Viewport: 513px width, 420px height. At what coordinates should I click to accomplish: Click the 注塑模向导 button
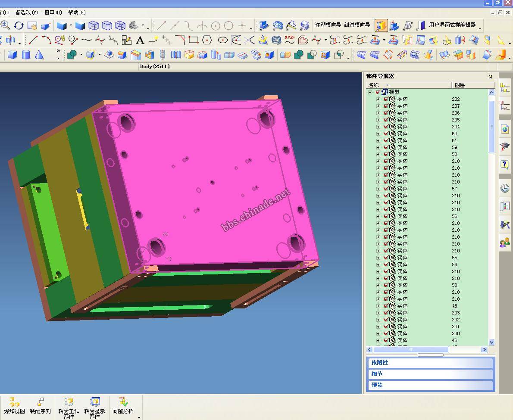click(328, 25)
